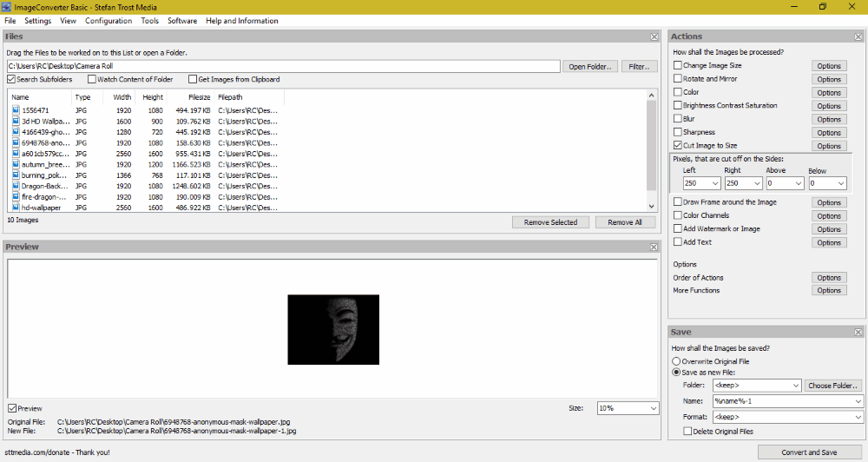
Task: Click the anonymous mask preview thumbnail
Action: [x=333, y=330]
